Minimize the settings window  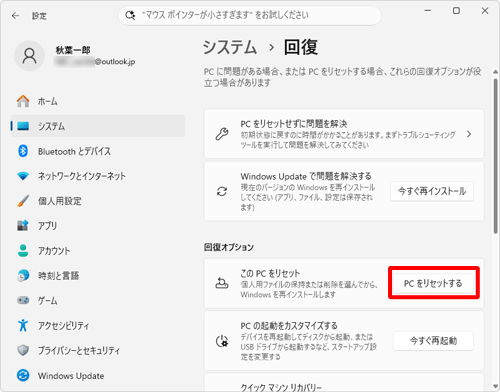(428, 11)
